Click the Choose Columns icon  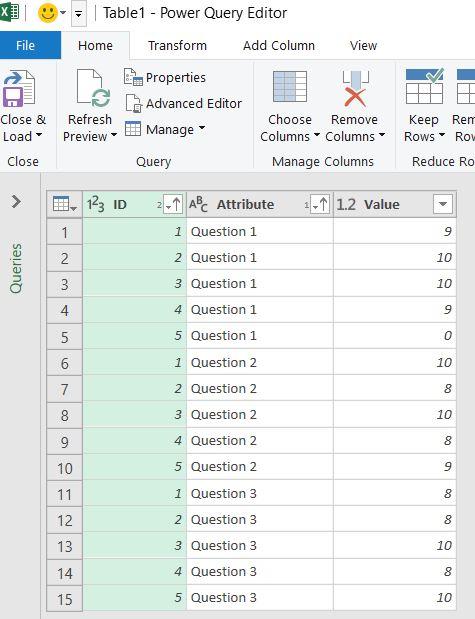pos(290,86)
